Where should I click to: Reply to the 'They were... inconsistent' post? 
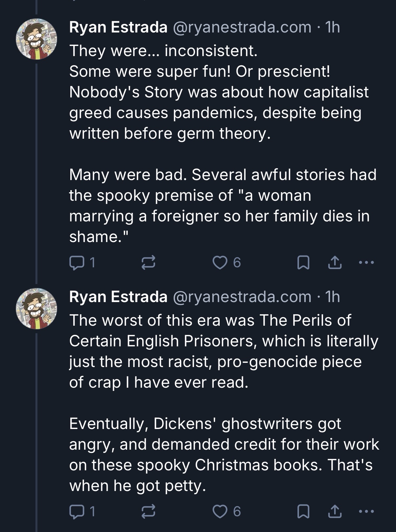77,263
